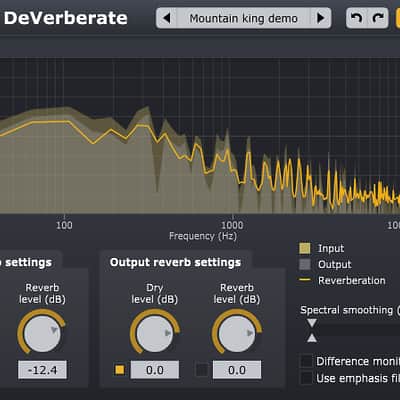Enable the Difference monitor checkbox
This screenshot has width=400, height=400.
[x=306, y=361]
